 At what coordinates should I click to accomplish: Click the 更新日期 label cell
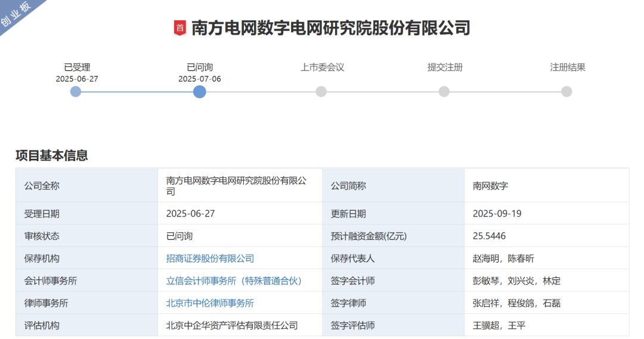pyautogui.click(x=394, y=214)
